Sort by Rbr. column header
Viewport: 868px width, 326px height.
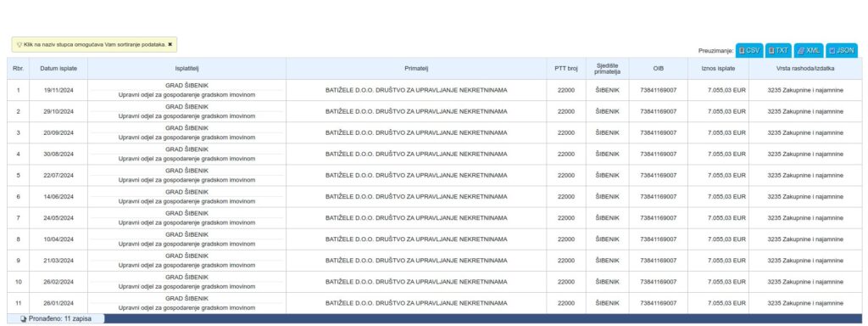click(19, 69)
